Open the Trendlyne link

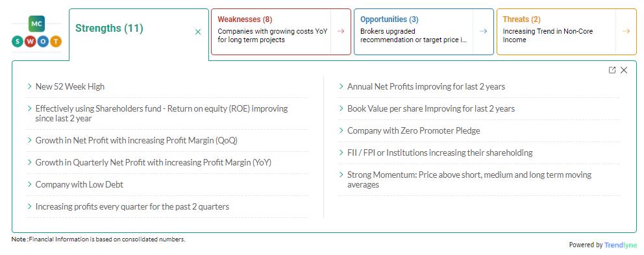(621, 245)
